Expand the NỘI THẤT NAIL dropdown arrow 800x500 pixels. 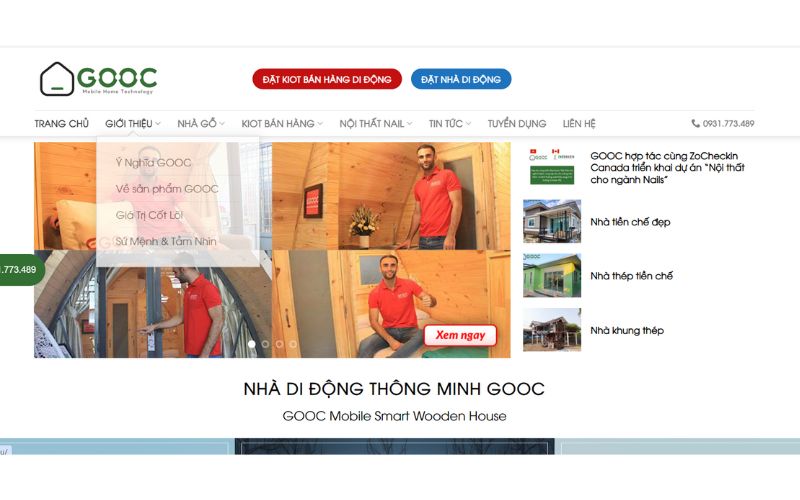[x=410, y=123]
